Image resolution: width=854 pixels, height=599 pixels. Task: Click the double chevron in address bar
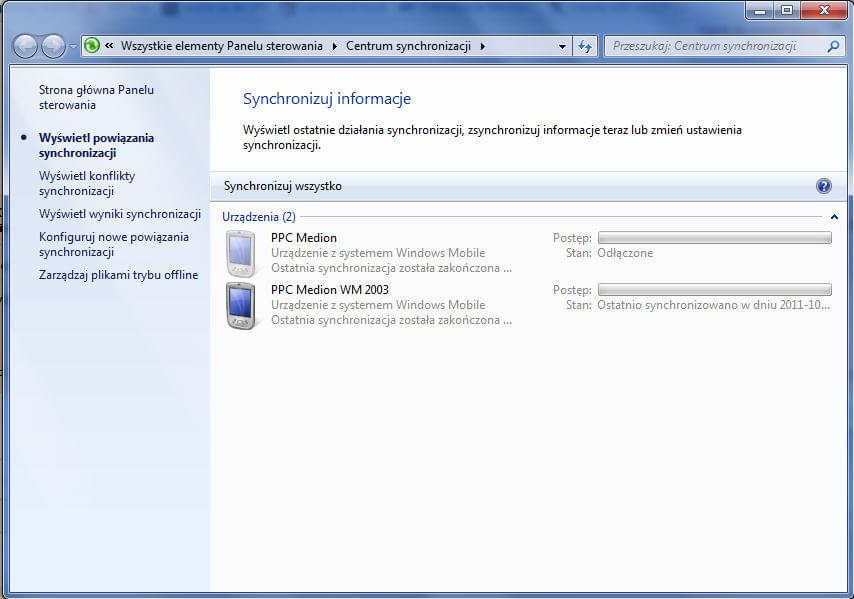coord(109,46)
